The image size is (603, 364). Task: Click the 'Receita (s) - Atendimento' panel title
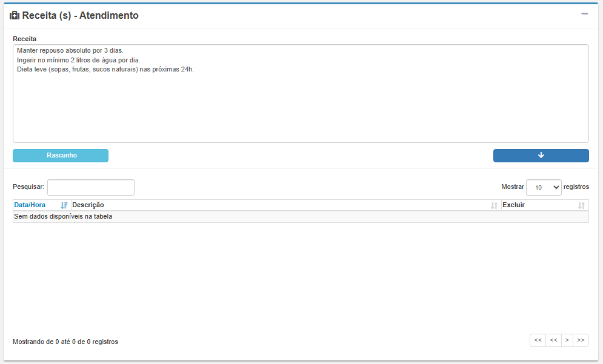coord(80,16)
